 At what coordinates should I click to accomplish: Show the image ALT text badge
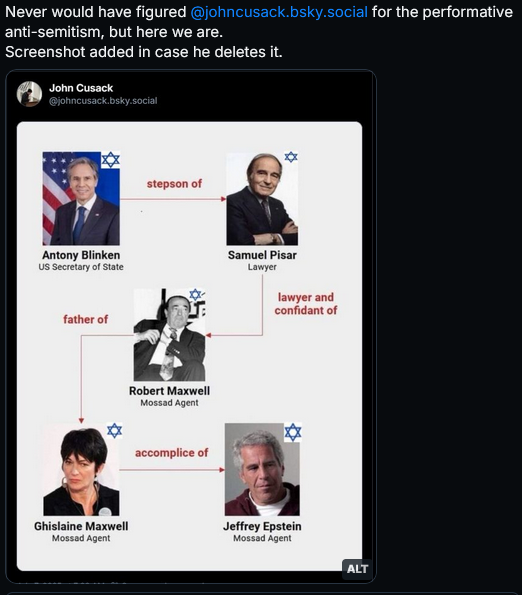click(x=357, y=569)
